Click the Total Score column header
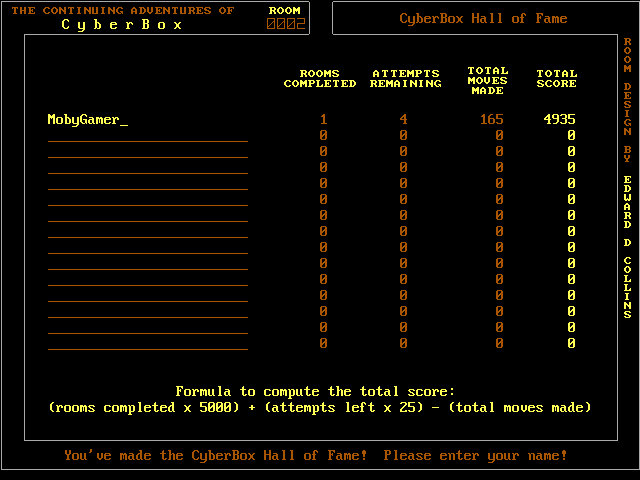This screenshot has height=480, width=640. click(x=557, y=79)
